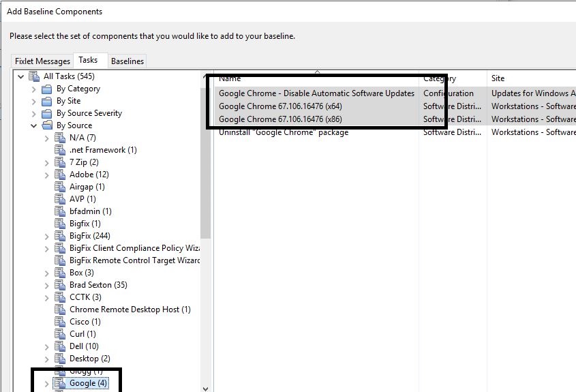Screen dimensions: 576x392
Task: Click the Chrome Remote Desktop Host icon
Action: coord(60,310)
